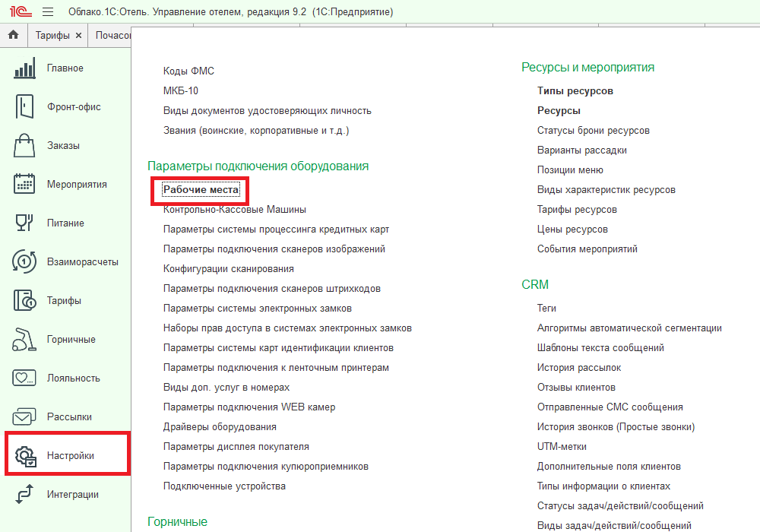Open Виды характеристик ресурсов
Image resolution: width=760 pixels, height=532 pixels.
606,190
